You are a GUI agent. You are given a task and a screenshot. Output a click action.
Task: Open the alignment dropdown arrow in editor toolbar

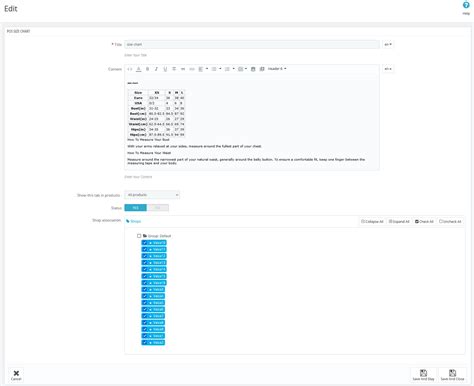pyautogui.click(x=207, y=69)
